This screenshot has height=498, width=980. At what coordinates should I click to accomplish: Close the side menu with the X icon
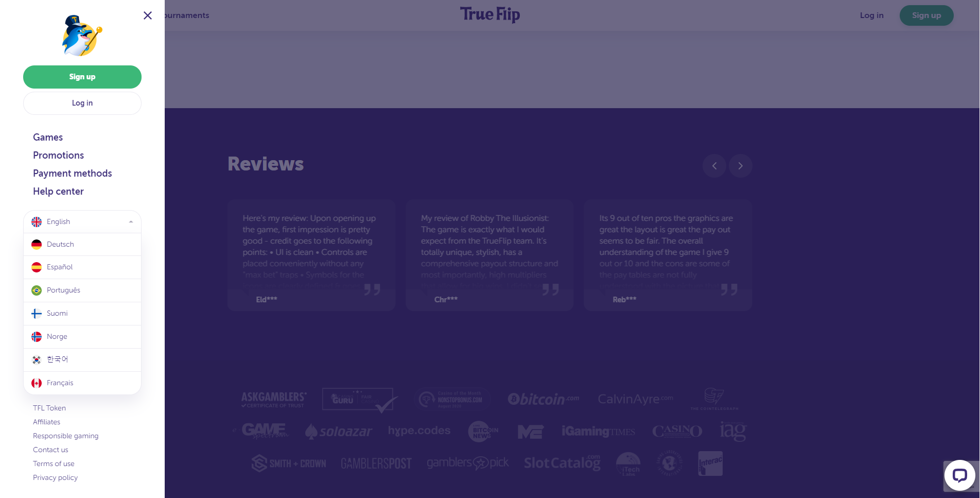coord(148,15)
